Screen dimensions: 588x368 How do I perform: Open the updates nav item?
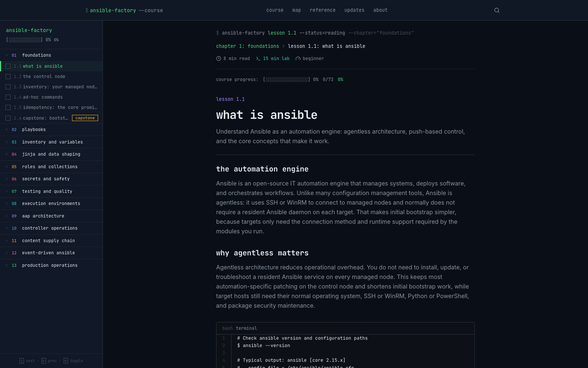354,10
